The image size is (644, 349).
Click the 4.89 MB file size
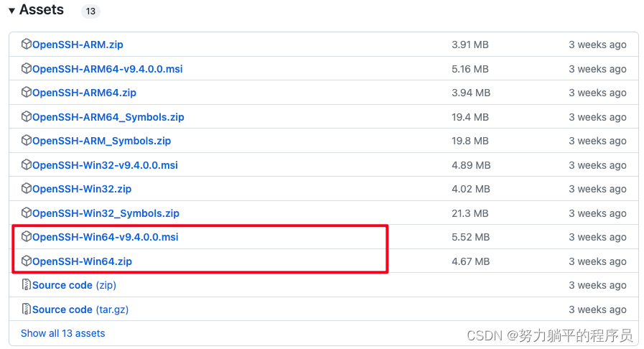click(x=471, y=165)
